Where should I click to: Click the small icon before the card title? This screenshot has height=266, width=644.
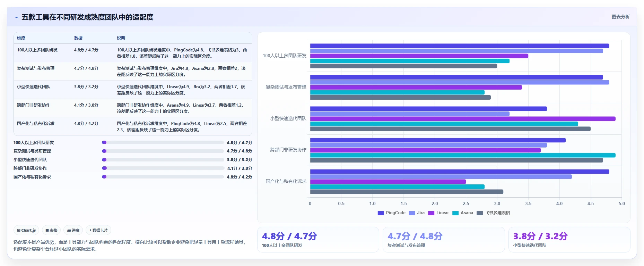(16, 17)
